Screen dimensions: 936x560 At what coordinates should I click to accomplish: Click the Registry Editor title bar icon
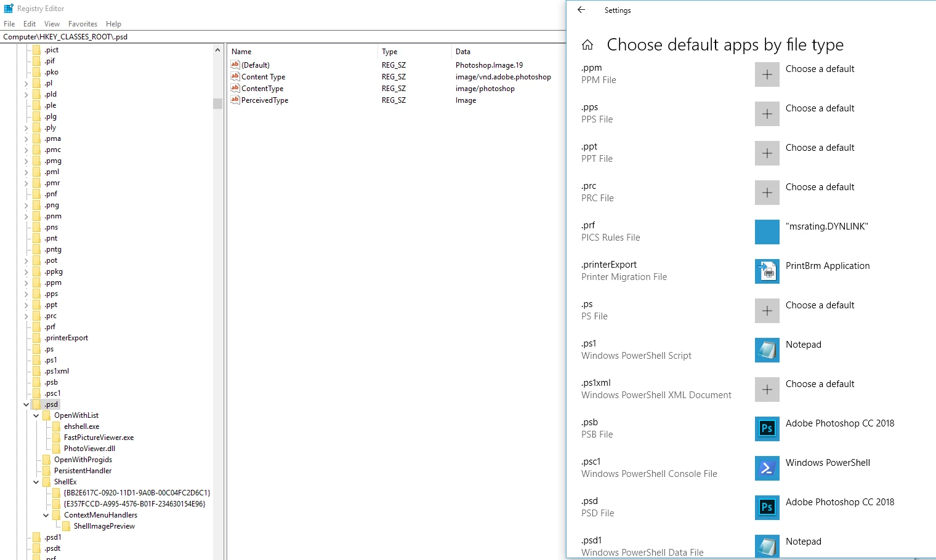click(x=9, y=9)
